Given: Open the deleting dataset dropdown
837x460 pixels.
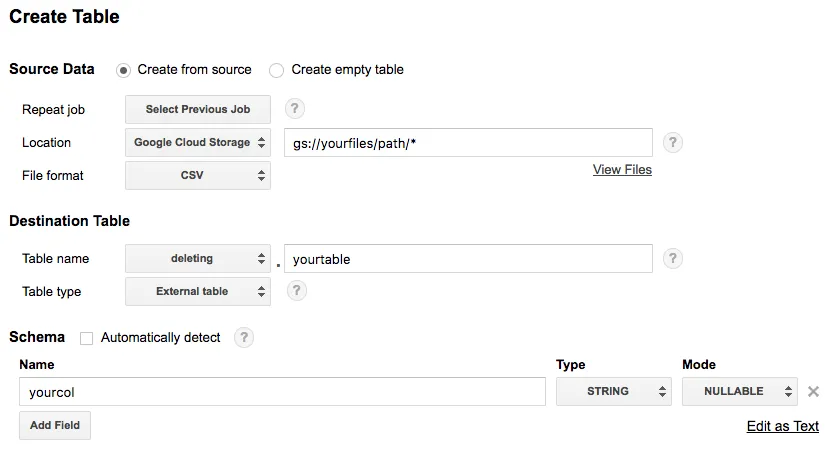Looking at the screenshot, I should 198,258.
